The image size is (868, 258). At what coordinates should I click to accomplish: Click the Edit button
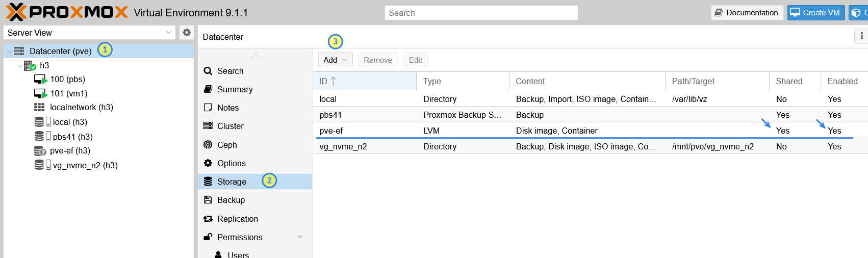[x=416, y=60]
